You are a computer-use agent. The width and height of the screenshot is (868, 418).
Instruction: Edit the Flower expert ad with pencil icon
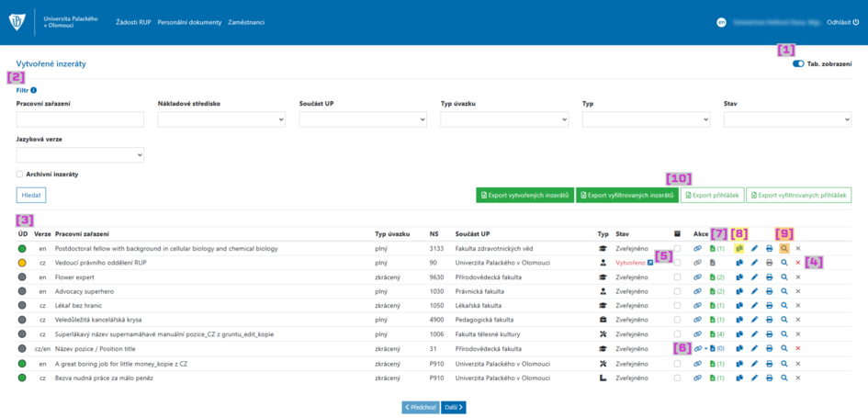tap(754, 277)
